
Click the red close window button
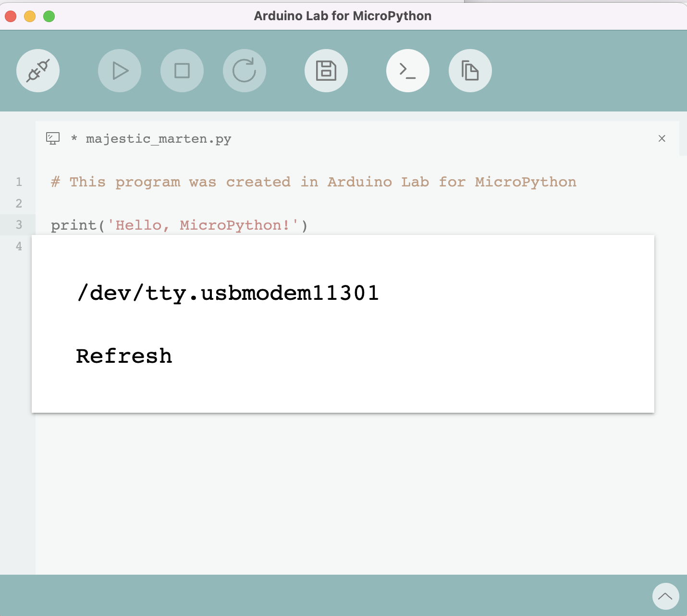[x=11, y=16]
